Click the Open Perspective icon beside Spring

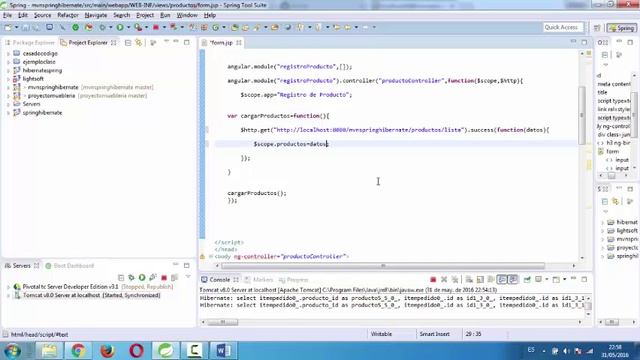(597, 28)
